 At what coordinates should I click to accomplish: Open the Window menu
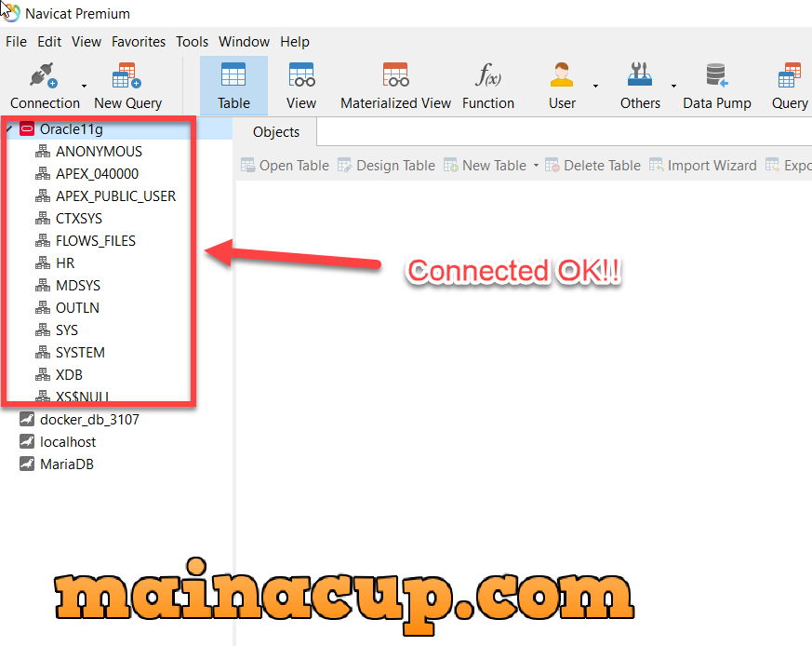244,42
